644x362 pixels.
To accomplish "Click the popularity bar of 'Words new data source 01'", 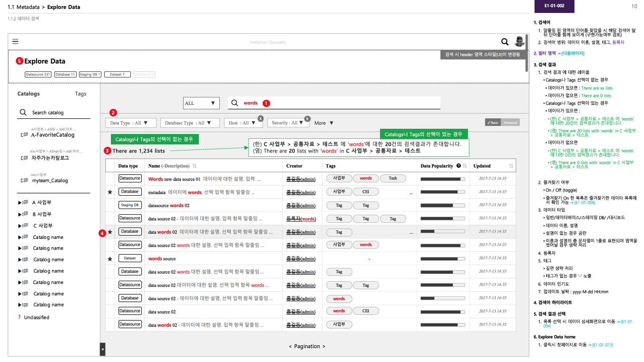I will 442,179.
